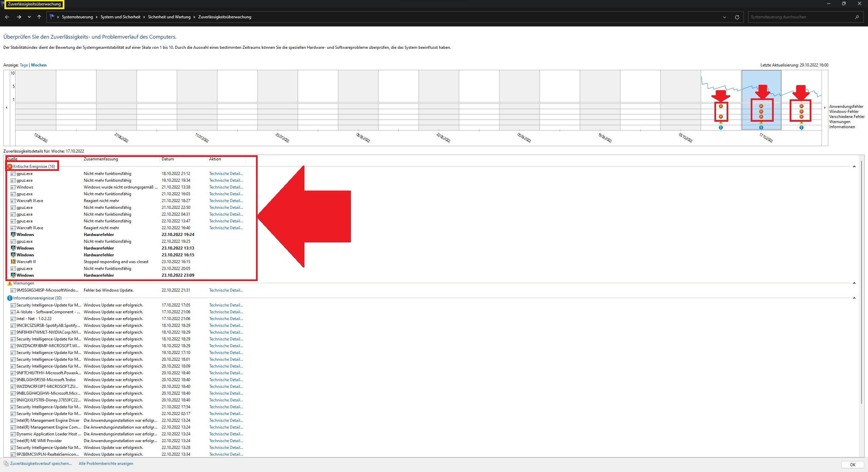Collapse the Kritische Ereignisse (16) group
The image size is (868, 472).
854,166
